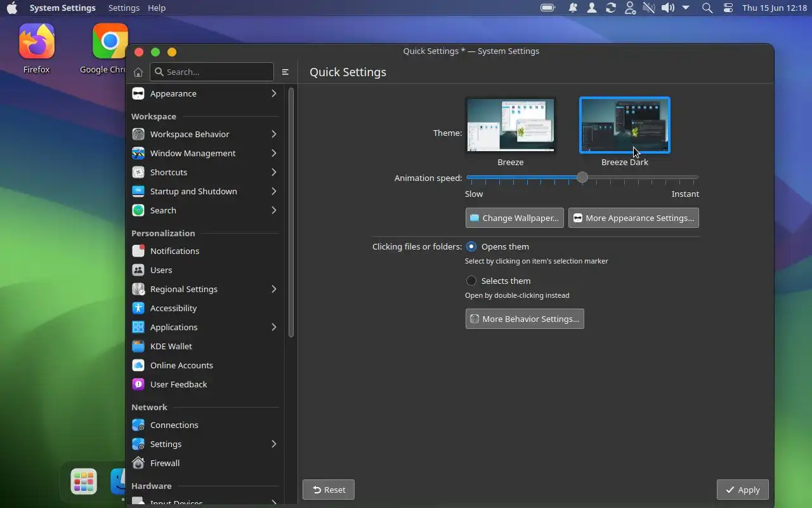Expand Startup and Shutdown chevron
Viewport: 812px width, 508px height.
[x=274, y=191]
